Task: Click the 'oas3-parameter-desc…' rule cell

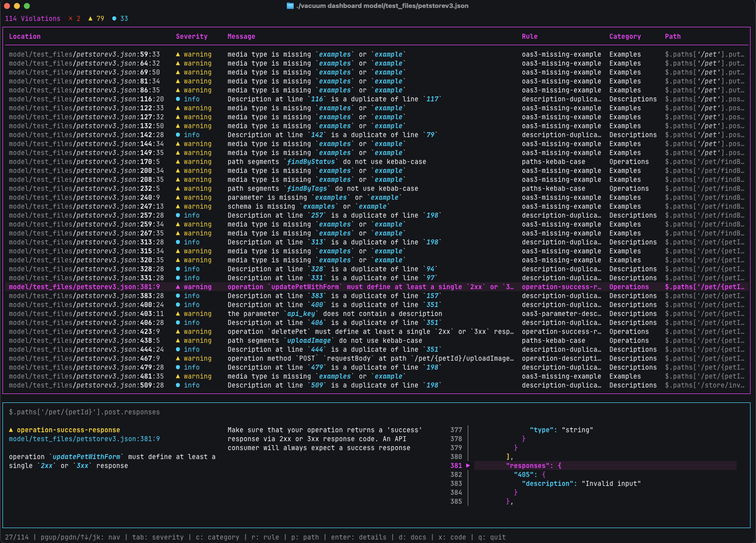Action: 562,314
